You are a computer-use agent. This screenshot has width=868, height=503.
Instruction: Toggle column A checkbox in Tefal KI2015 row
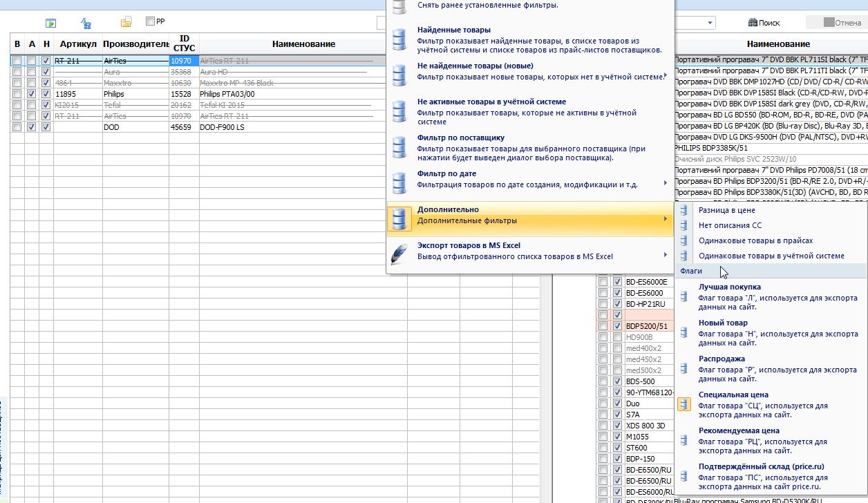tap(32, 105)
